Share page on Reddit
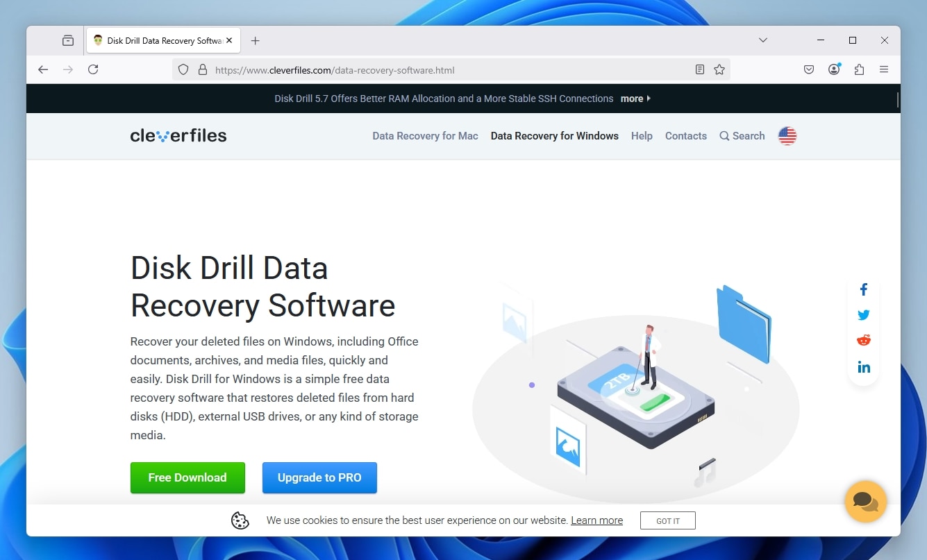927x560 pixels. (x=864, y=340)
